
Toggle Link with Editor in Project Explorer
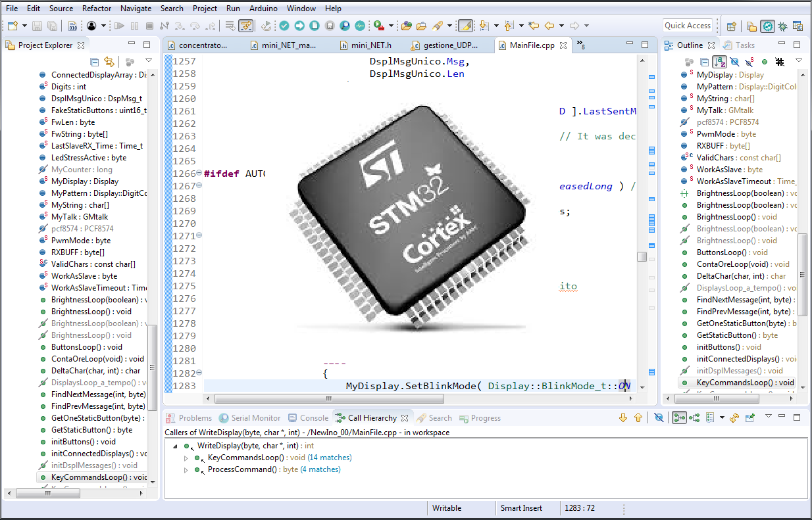(x=109, y=61)
